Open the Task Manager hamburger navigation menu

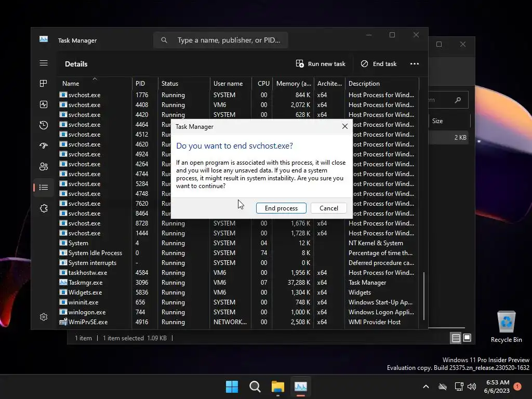(44, 63)
